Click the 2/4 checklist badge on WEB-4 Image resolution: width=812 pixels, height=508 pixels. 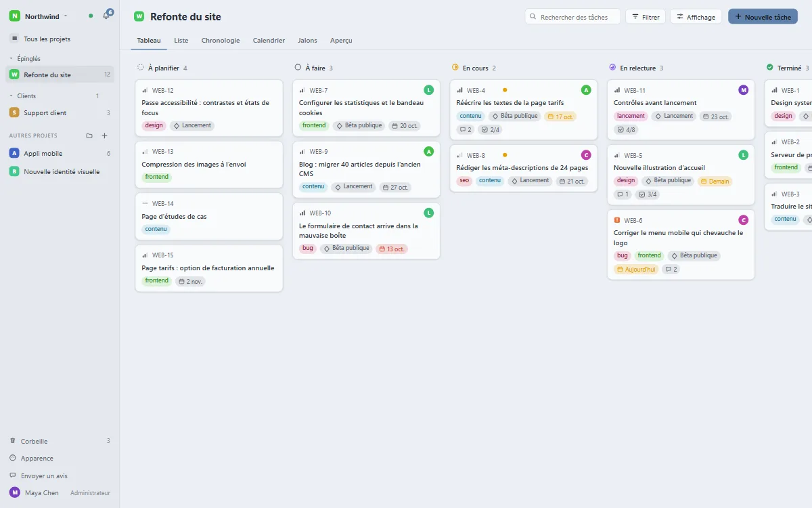click(490, 129)
